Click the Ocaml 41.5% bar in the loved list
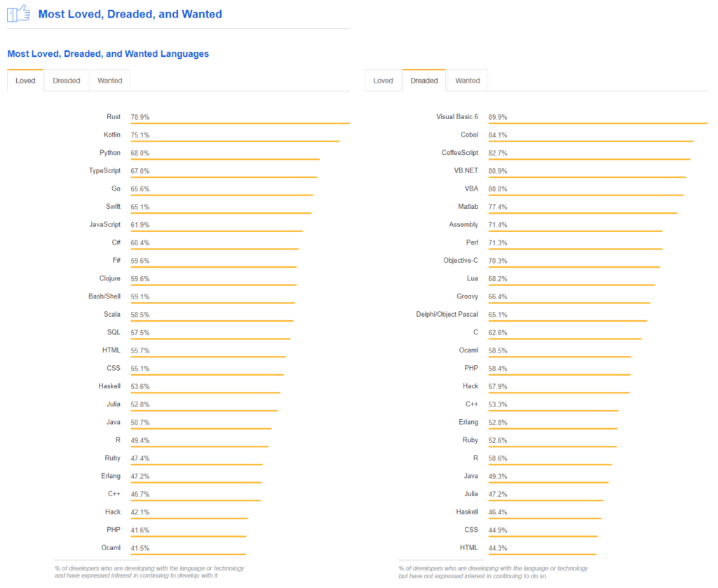 (x=188, y=554)
